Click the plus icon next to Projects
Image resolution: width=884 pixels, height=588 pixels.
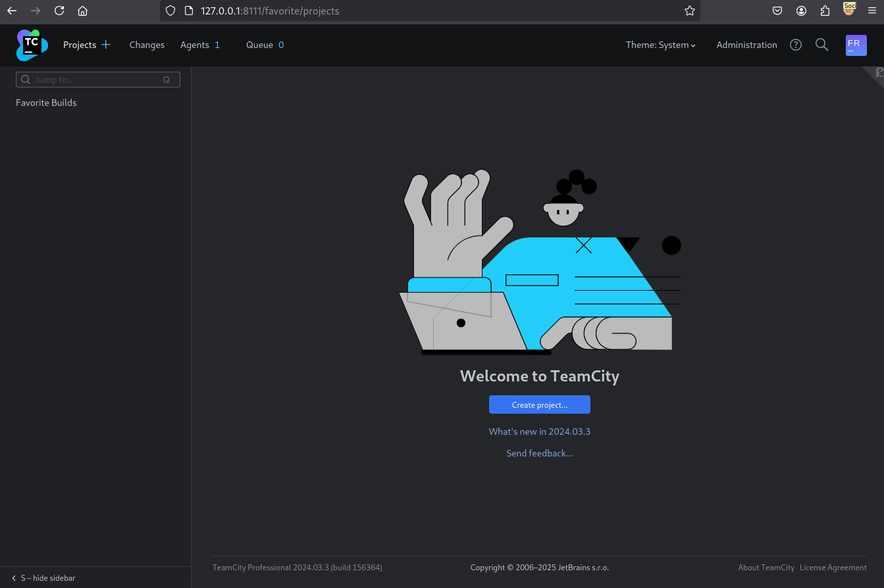point(106,45)
